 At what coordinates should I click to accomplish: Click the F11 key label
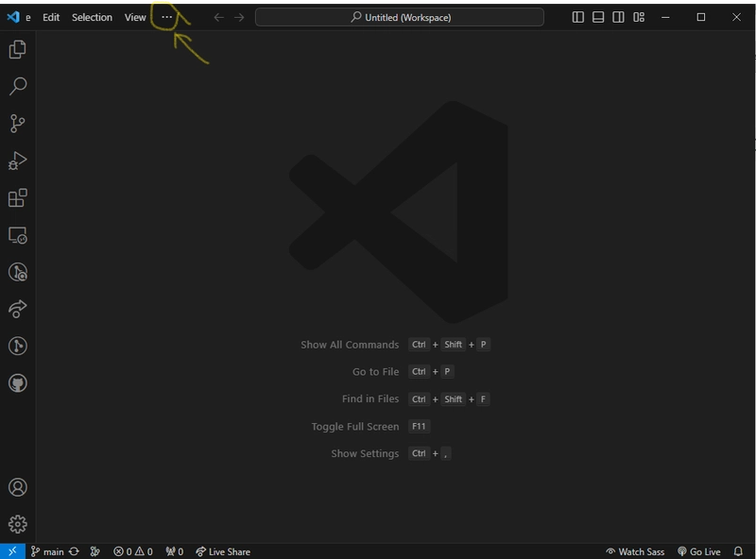(419, 426)
